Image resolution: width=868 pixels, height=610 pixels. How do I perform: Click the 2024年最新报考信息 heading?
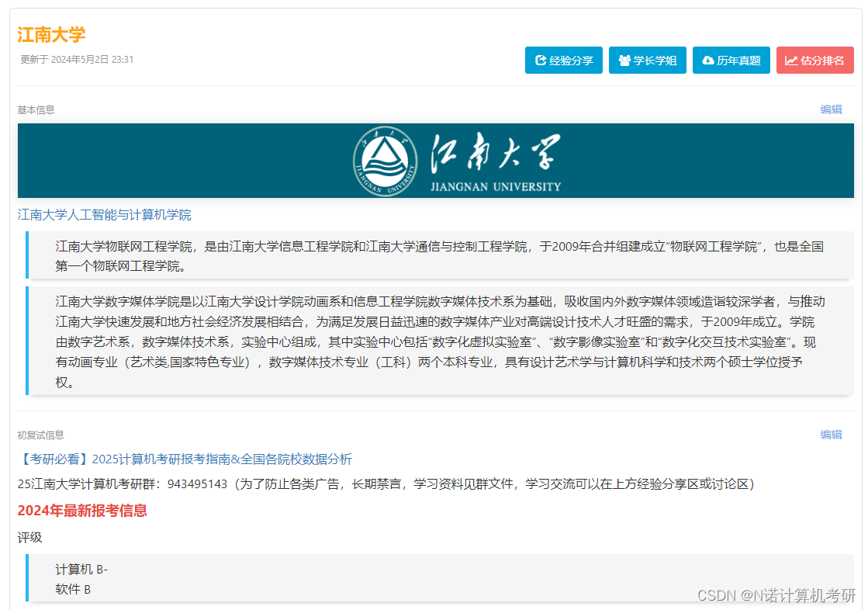click(x=82, y=511)
